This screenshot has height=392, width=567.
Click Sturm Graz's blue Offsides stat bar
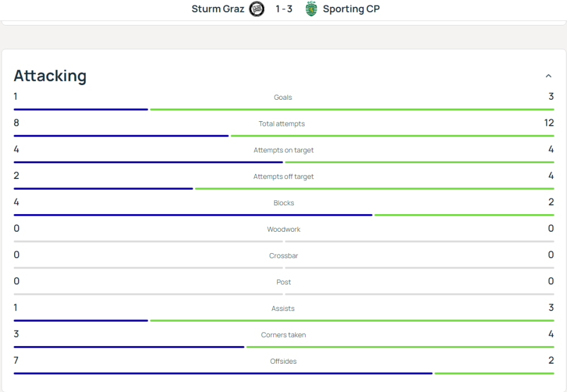[x=223, y=373]
